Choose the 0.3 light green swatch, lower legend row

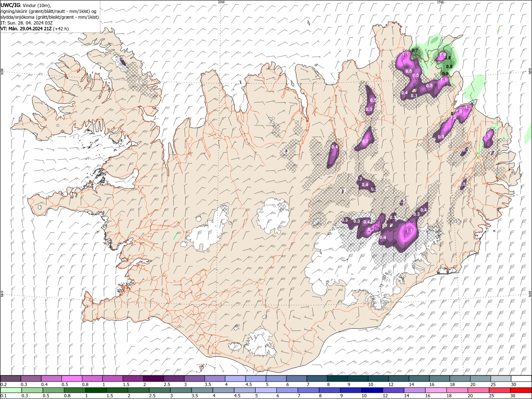pyautogui.click(x=32, y=390)
